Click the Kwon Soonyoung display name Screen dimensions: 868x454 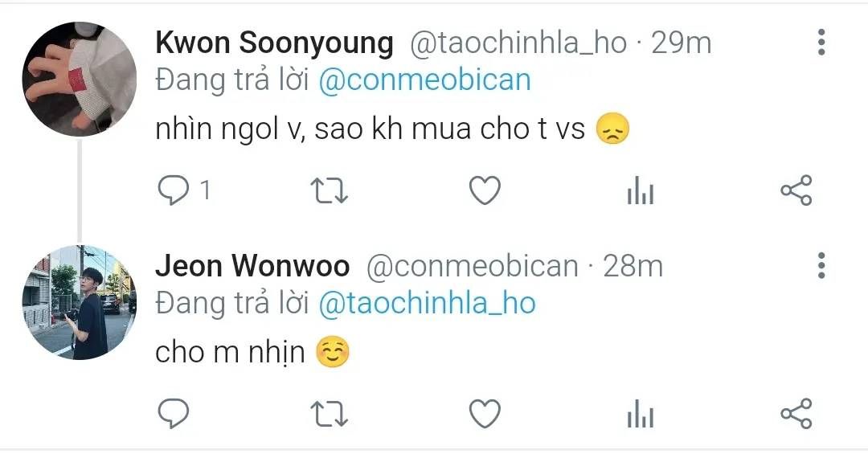(274, 43)
